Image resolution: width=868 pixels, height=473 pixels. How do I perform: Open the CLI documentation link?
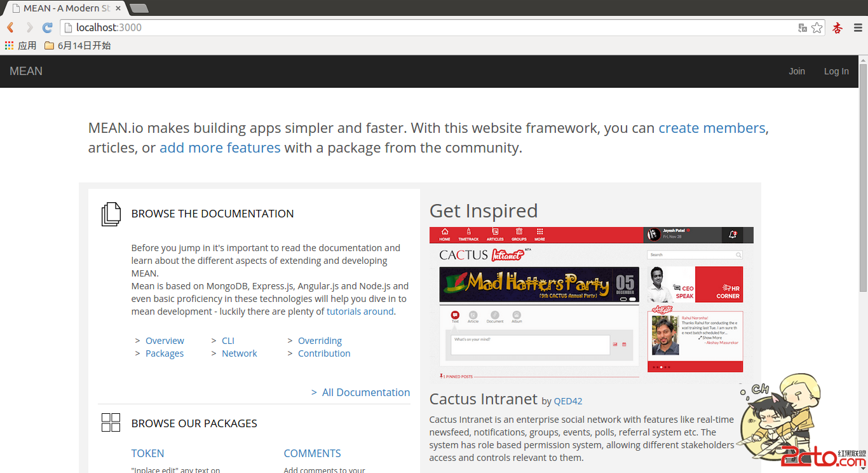[228, 341]
